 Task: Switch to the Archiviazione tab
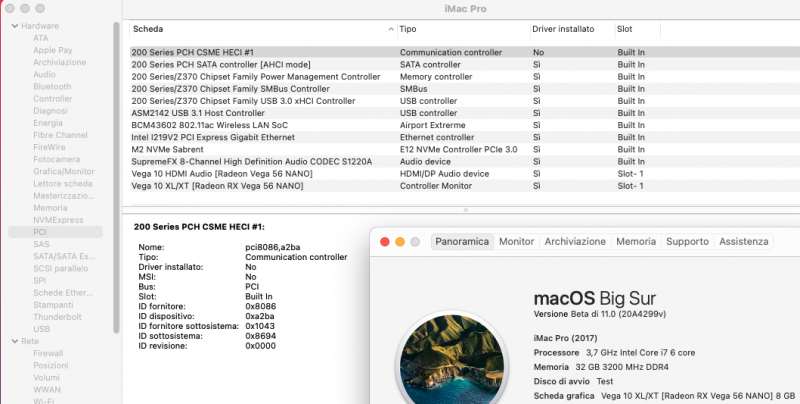[x=575, y=242]
